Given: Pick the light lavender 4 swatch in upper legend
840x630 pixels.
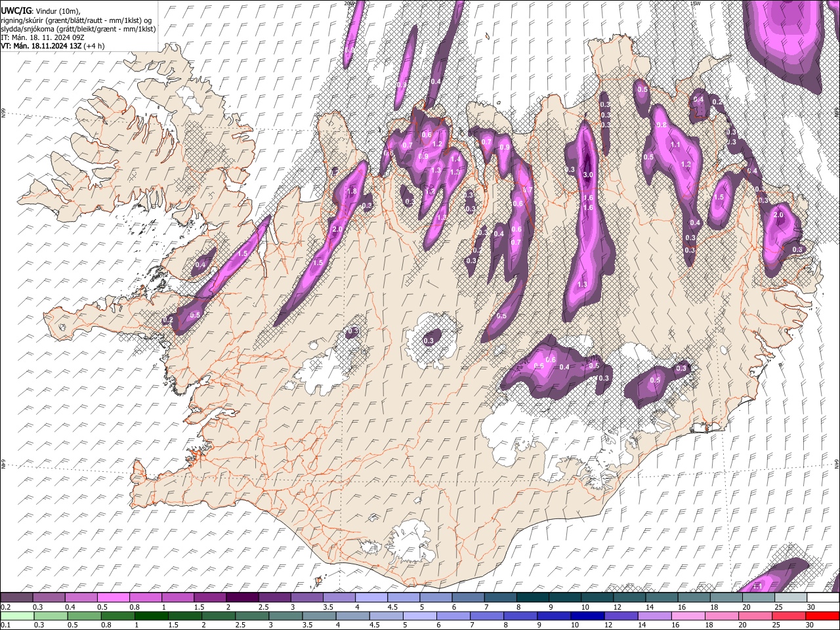Looking at the screenshot, I should click(x=372, y=598).
